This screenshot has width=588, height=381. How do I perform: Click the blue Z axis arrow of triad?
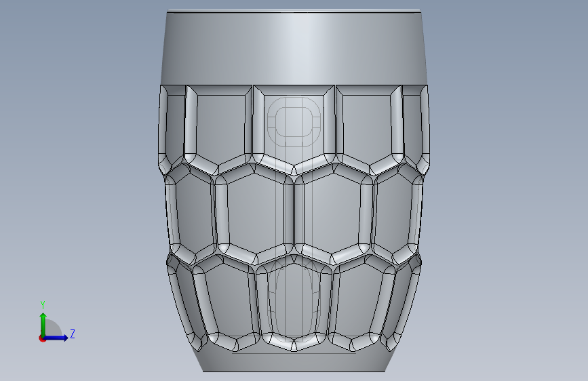pyautogui.click(x=56, y=338)
